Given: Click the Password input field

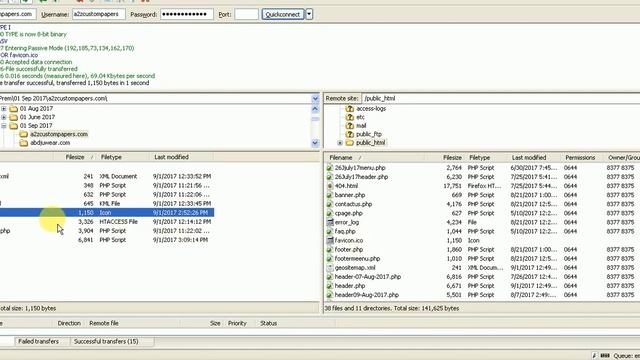Looking at the screenshot, I should [x=187, y=14].
